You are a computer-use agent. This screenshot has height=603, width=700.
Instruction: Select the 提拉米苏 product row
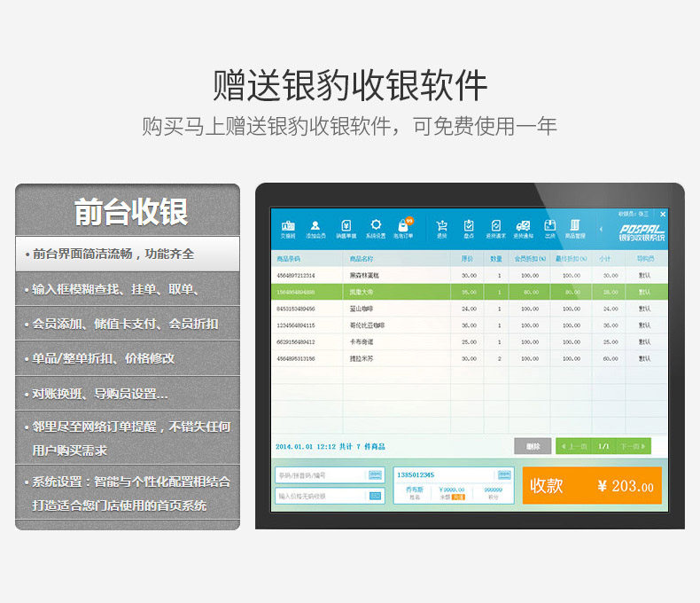pos(470,358)
